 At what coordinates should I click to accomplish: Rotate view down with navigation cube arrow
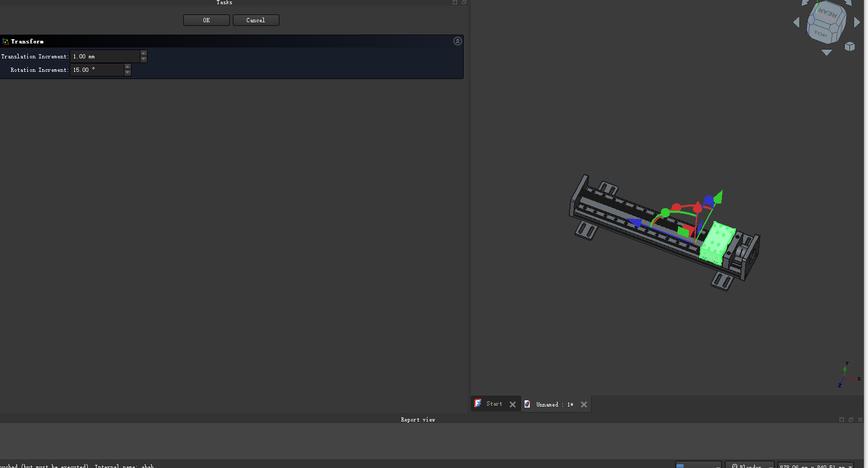pyautogui.click(x=826, y=53)
